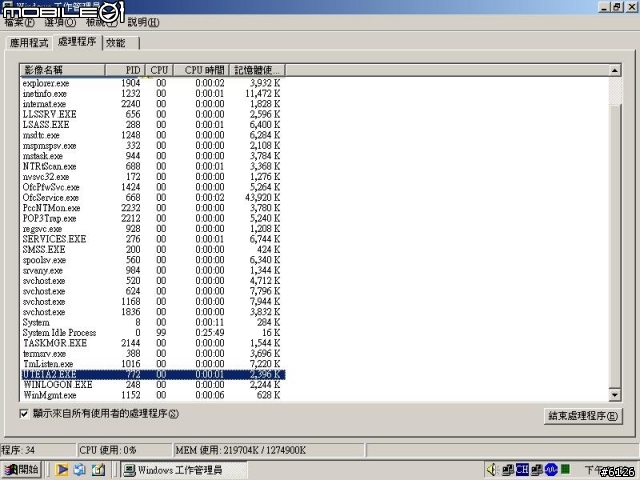Sort by the CPU column header
Image resolution: width=640 pixels, height=480 pixels.
(x=159, y=70)
